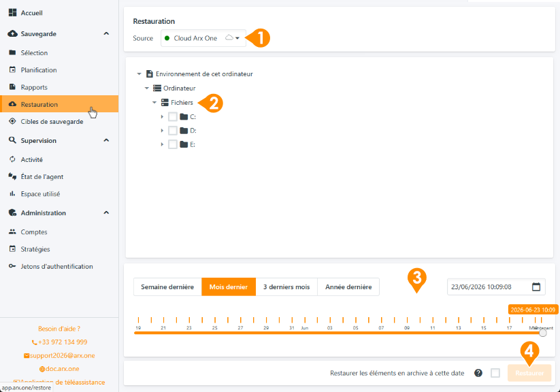Click the Environnement de cet ordinateur file icon
Screen dimensions: 560x392
[x=150, y=73]
